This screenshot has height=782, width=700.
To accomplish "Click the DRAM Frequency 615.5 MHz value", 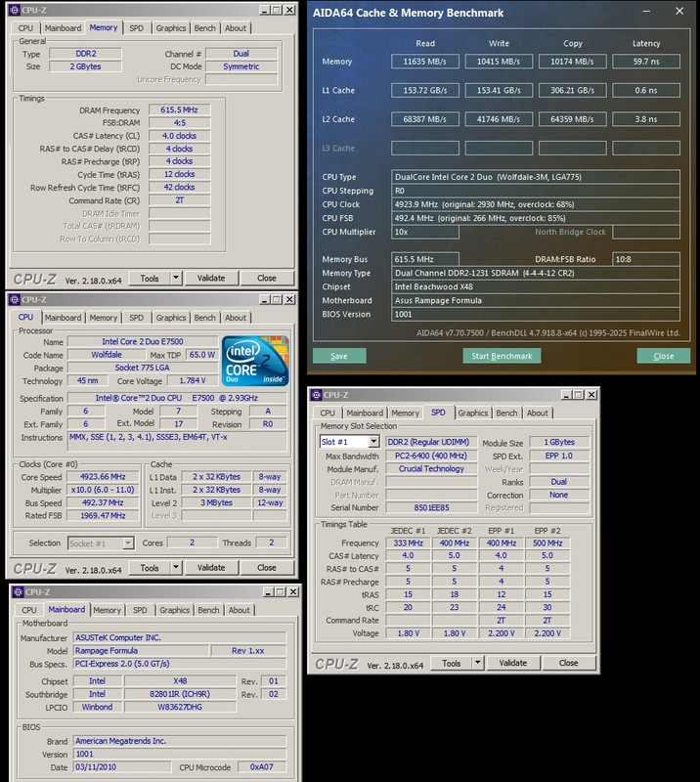I will (x=179, y=109).
